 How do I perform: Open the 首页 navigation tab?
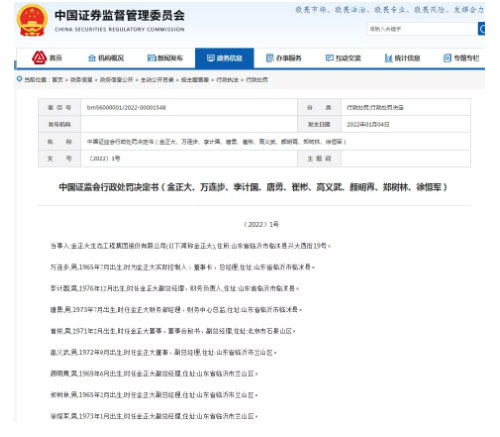coord(47,58)
